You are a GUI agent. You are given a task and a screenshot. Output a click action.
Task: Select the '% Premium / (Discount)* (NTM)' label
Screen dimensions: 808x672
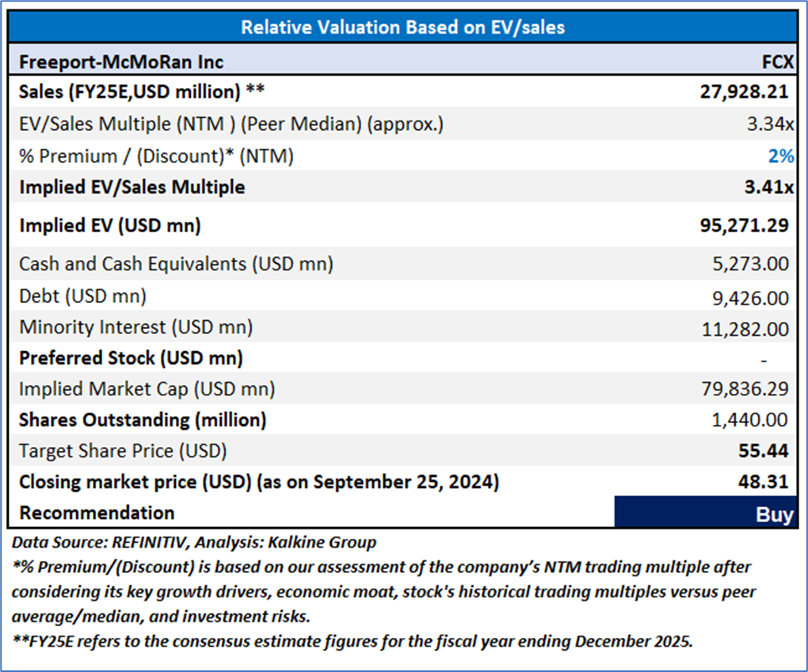(156, 156)
